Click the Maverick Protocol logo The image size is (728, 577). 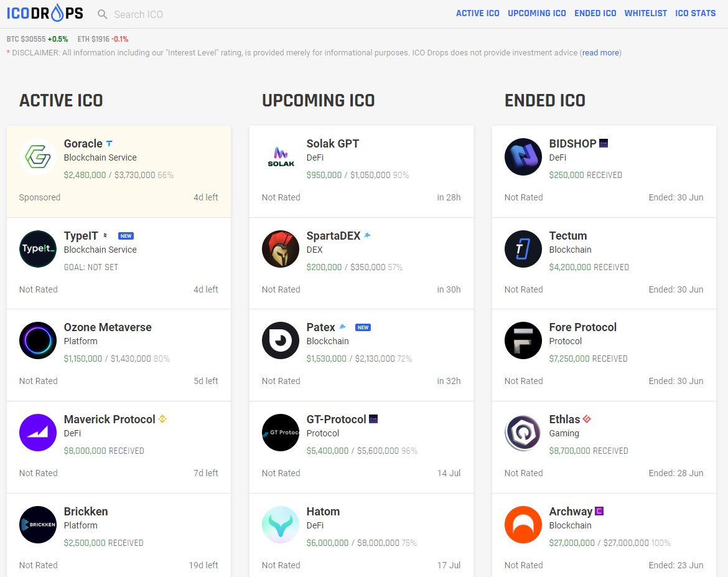coord(37,432)
